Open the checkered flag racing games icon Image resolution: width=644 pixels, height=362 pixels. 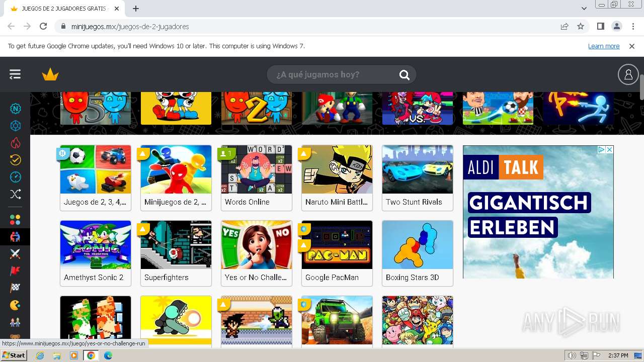pyautogui.click(x=16, y=288)
